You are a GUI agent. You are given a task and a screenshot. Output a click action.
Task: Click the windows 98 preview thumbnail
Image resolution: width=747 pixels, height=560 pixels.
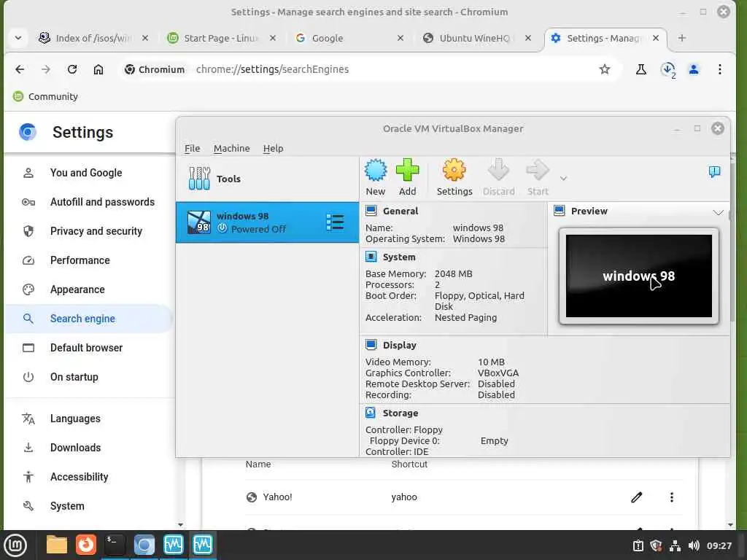638,276
